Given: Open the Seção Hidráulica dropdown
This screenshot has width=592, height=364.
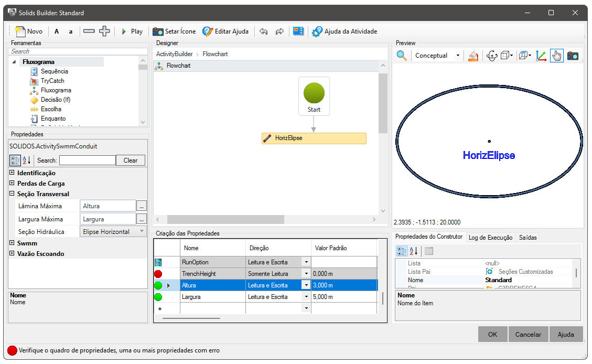Looking at the screenshot, I should (113, 232).
